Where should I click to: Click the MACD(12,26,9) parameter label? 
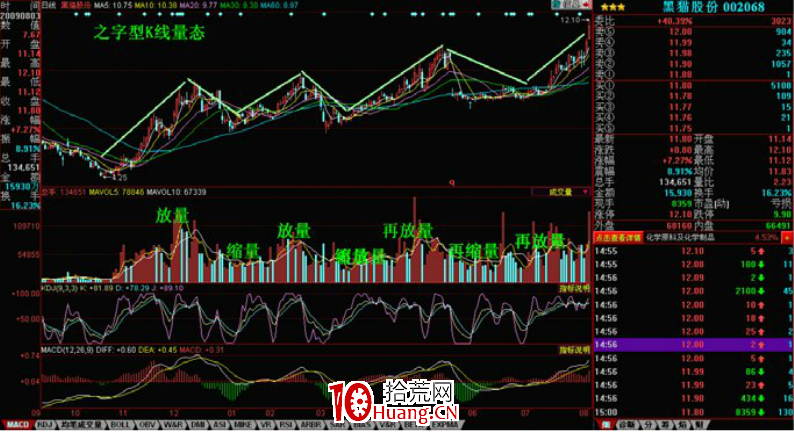(x=65, y=350)
